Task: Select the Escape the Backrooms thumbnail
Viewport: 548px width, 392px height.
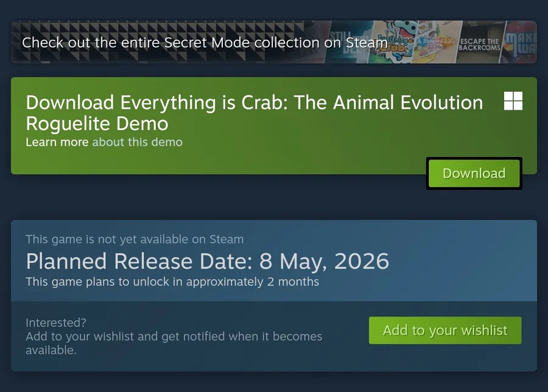Action: (x=479, y=43)
